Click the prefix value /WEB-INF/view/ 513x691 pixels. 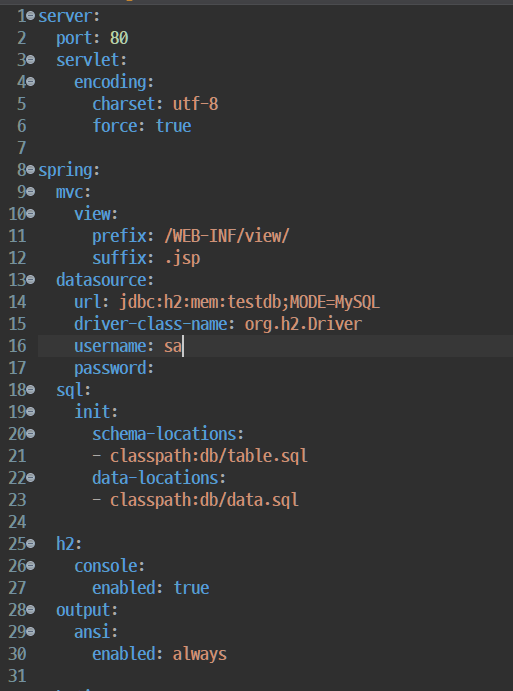[x=227, y=236]
